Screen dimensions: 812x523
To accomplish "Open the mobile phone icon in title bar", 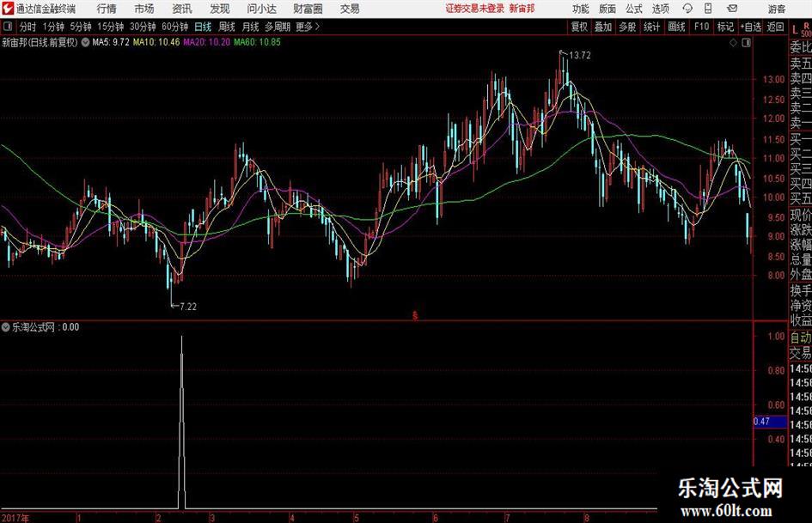I will (708, 9).
